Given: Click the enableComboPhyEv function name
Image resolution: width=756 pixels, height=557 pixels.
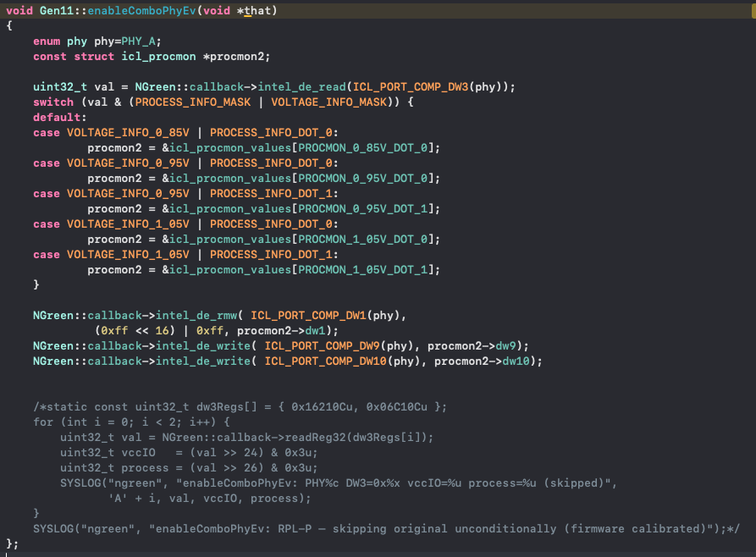Looking at the screenshot, I should click(x=141, y=11).
